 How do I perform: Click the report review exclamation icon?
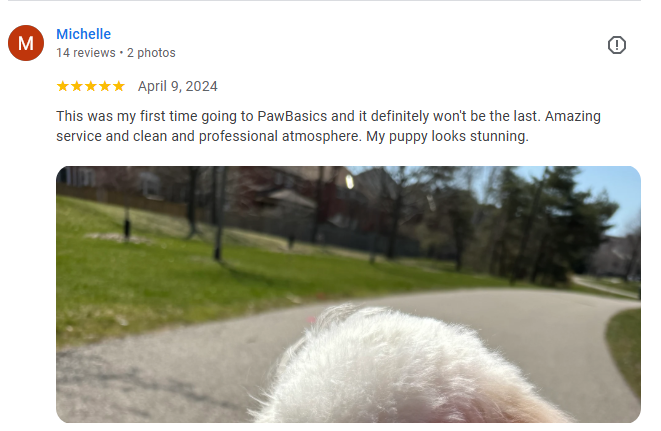point(616,45)
